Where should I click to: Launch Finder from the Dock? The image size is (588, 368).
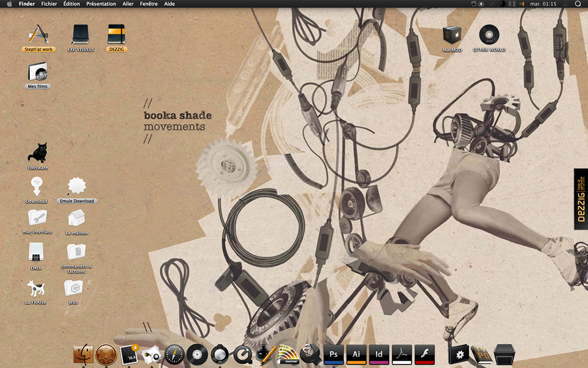click(x=83, y=354)
